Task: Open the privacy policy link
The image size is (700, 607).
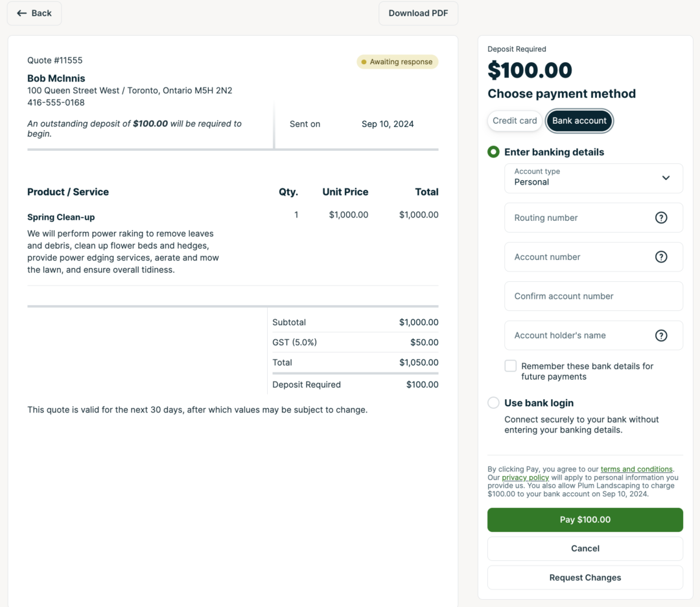Action: [525, 477]
